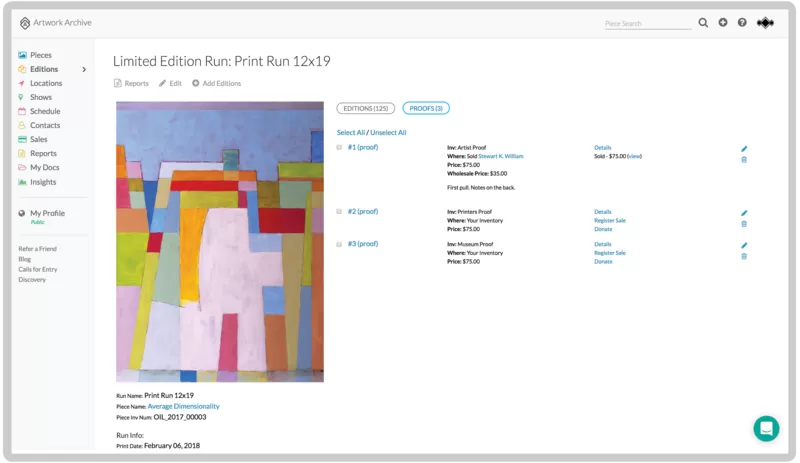Click the Sales card icon
Viewport: 800px width, 463px height.
[x=22, y=139]
